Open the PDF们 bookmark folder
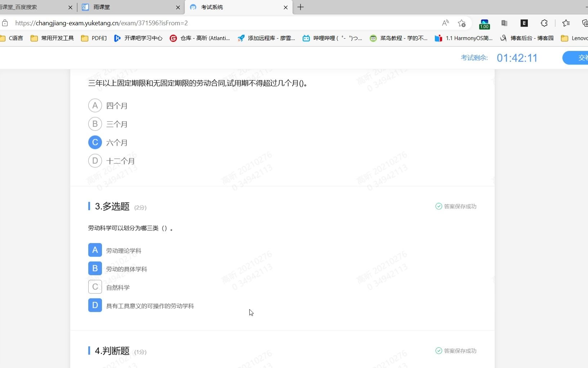The height and width of the screenshot is (368, 588). 94,38
